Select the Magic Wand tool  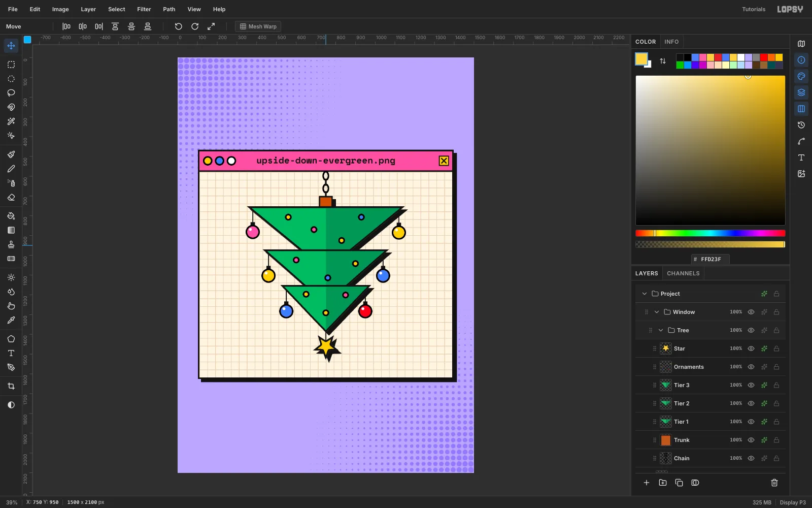coord(11,121)
